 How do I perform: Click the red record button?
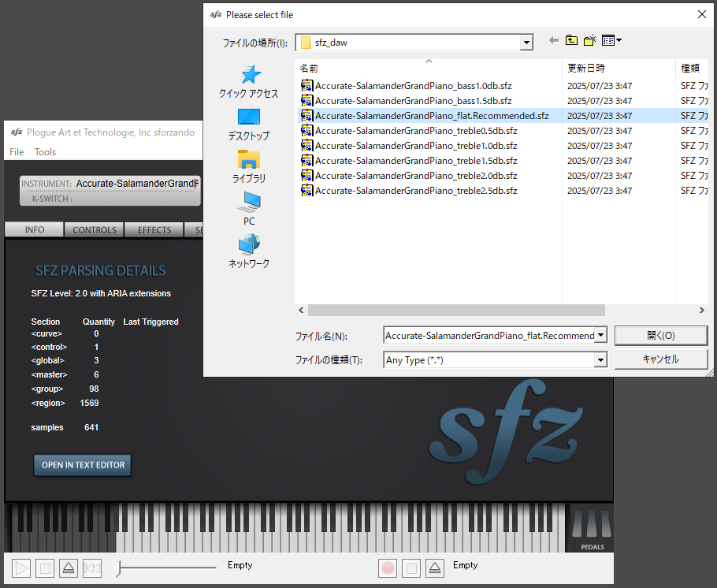pos(388,568)
